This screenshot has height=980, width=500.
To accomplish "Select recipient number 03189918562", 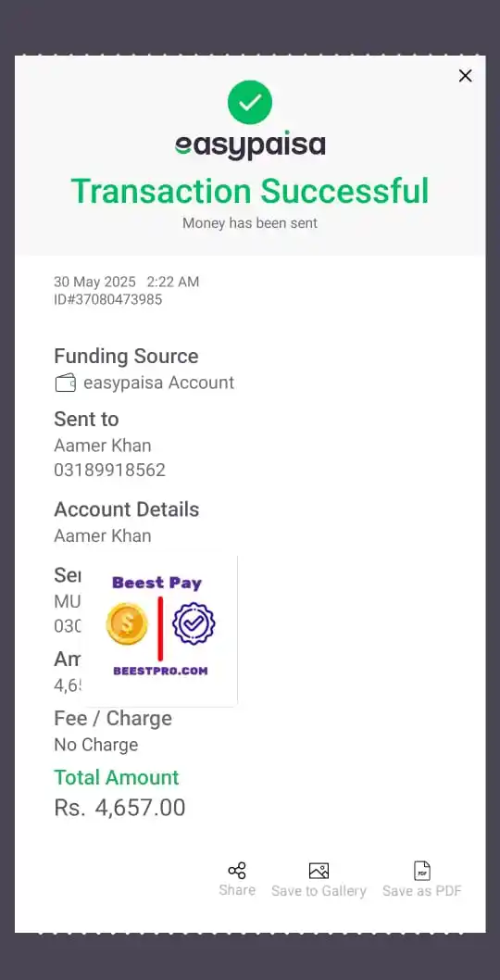I will [110, 470].
